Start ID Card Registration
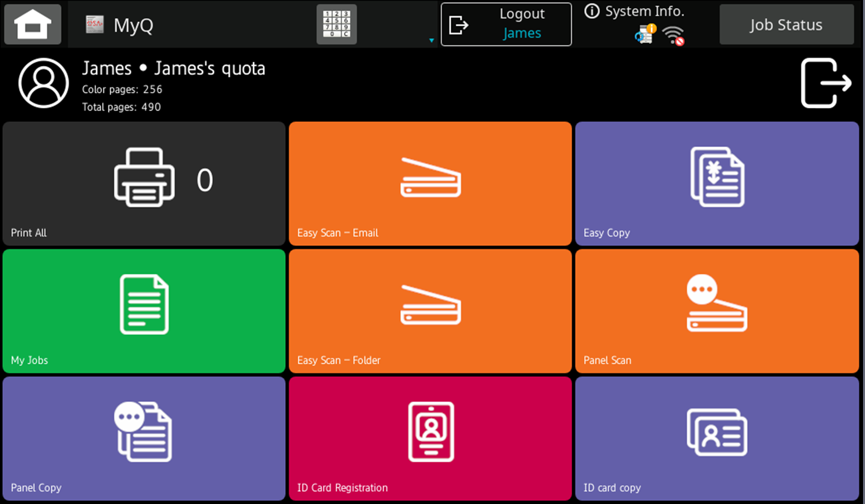This screenshot has width=865, height=504. (430, 439)
